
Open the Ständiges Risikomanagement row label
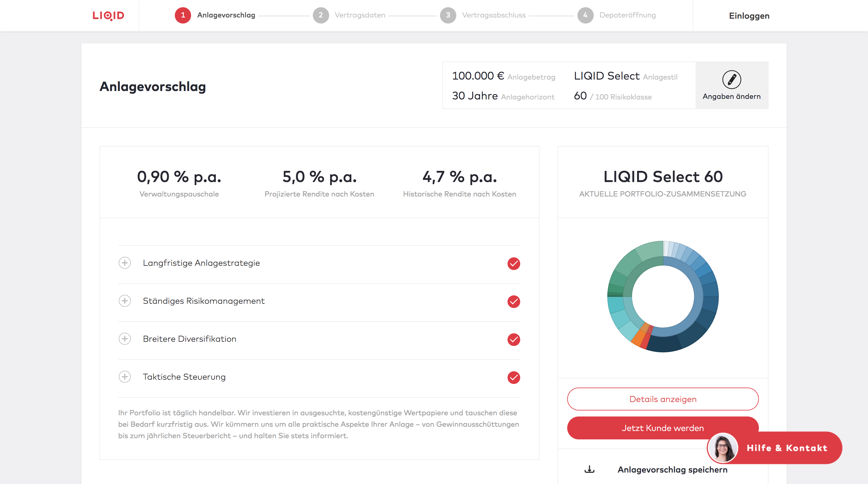(x=203, y=301)
